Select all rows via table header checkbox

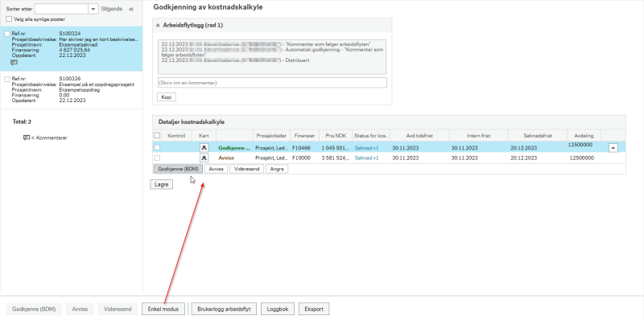click(x=157, y=135)
